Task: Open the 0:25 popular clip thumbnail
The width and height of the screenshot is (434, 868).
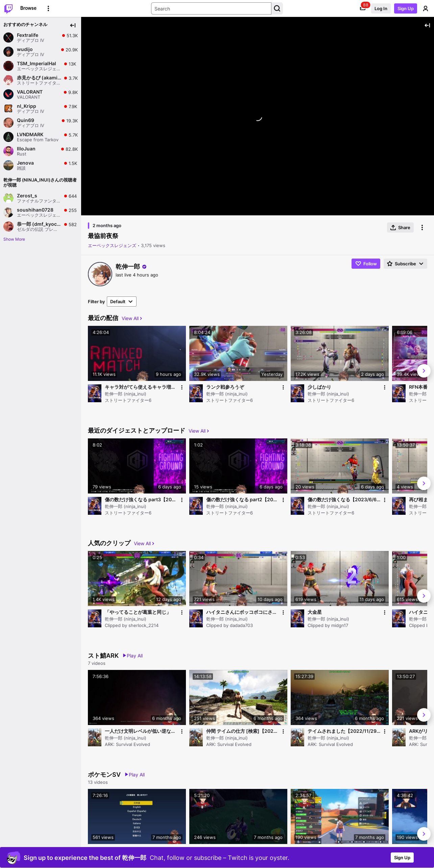Action: pyautogui.click(x=137, y=578)
